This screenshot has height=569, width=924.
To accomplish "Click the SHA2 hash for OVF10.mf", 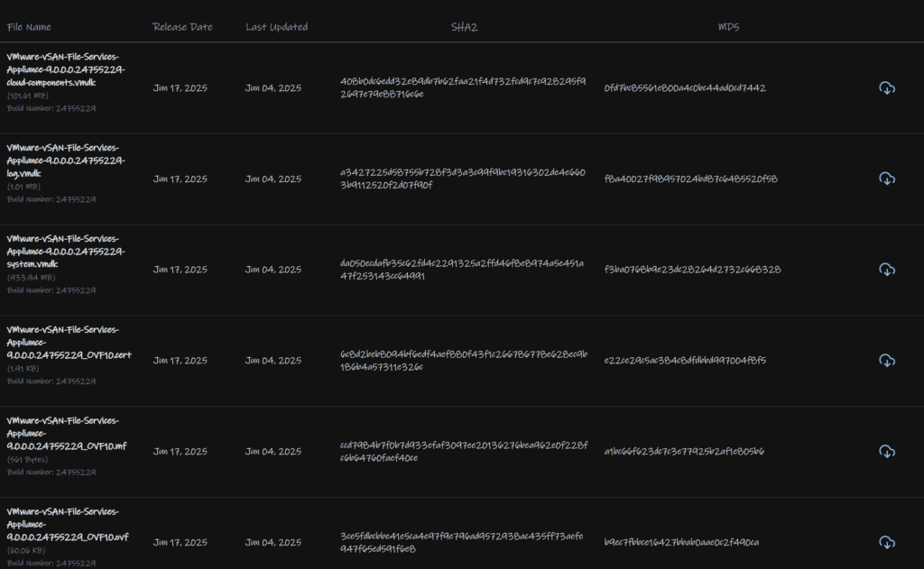I will click(464, 451).
